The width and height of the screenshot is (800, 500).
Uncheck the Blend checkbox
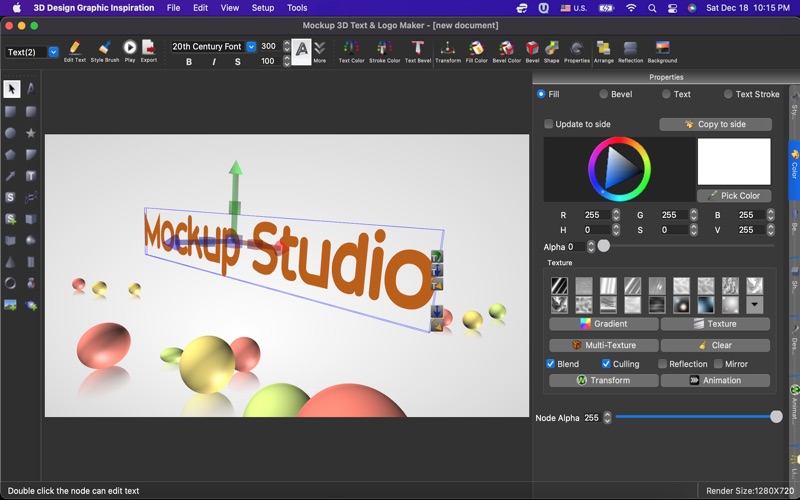[x=551, y=364]
